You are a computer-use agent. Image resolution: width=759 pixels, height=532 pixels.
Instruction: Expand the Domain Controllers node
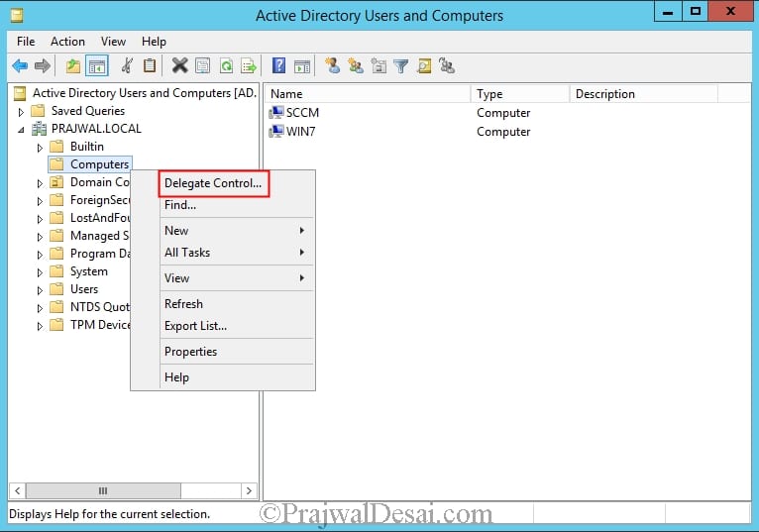tap(41, 183)
